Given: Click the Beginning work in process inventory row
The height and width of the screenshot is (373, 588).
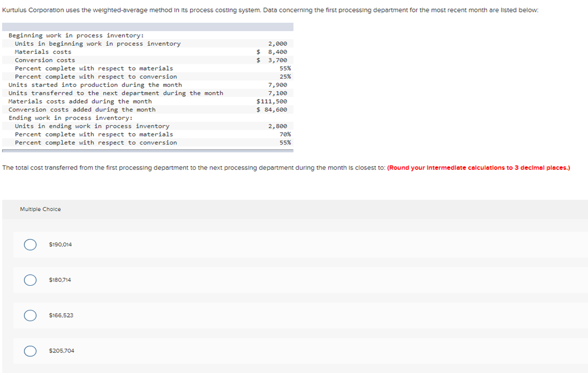Looking at the screenshot, I should 75,35.
